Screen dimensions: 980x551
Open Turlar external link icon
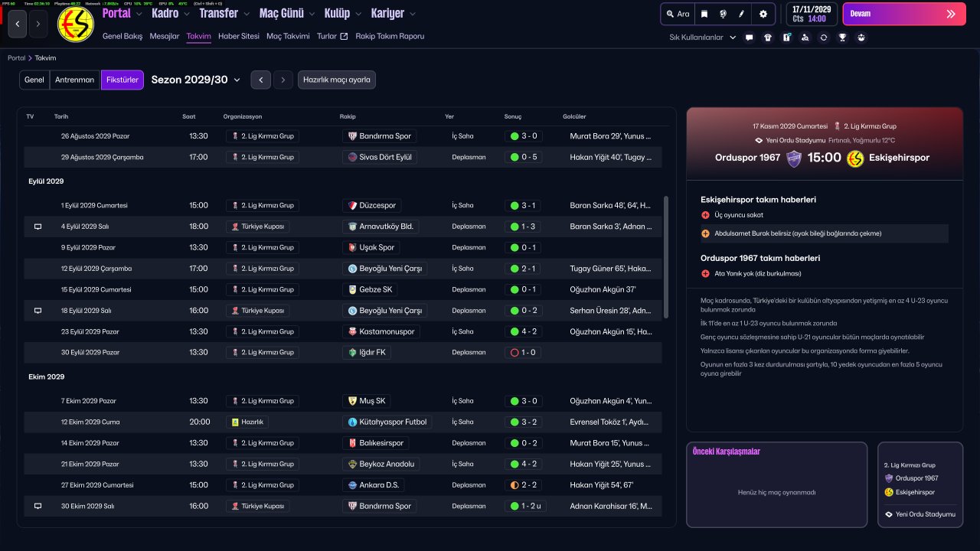pos(344,36)
